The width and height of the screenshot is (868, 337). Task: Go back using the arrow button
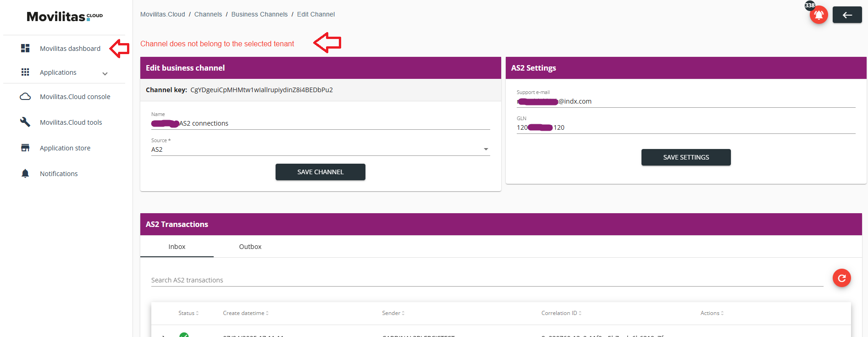[x=847, y=15]
